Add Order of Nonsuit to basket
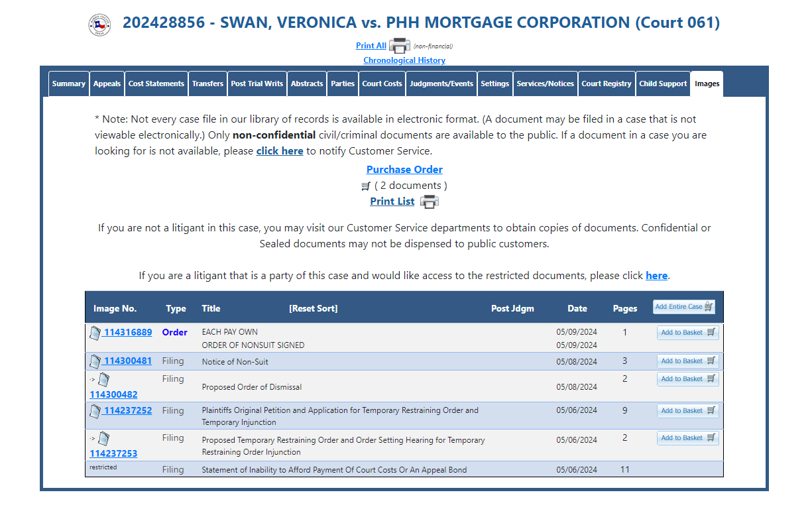The image size is (812, 523). (688, 333)
